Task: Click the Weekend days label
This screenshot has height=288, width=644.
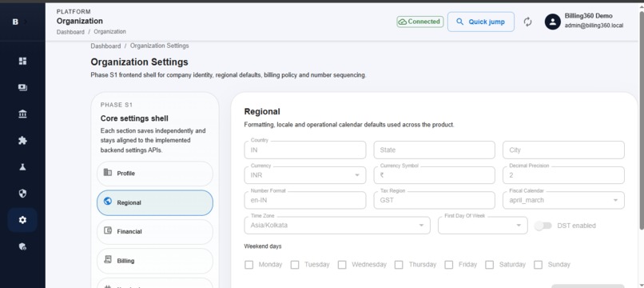Action: click(263, 246)
